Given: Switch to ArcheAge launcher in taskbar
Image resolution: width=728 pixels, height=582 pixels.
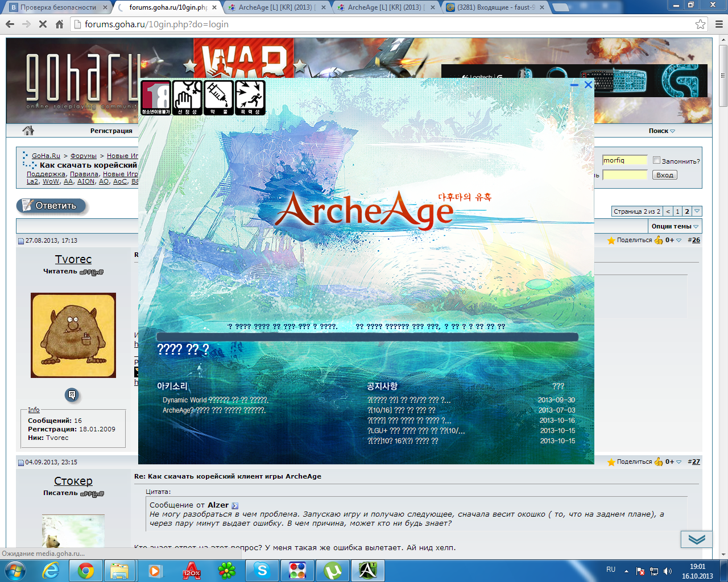Looking at the screenshot, I should [368, 570].
